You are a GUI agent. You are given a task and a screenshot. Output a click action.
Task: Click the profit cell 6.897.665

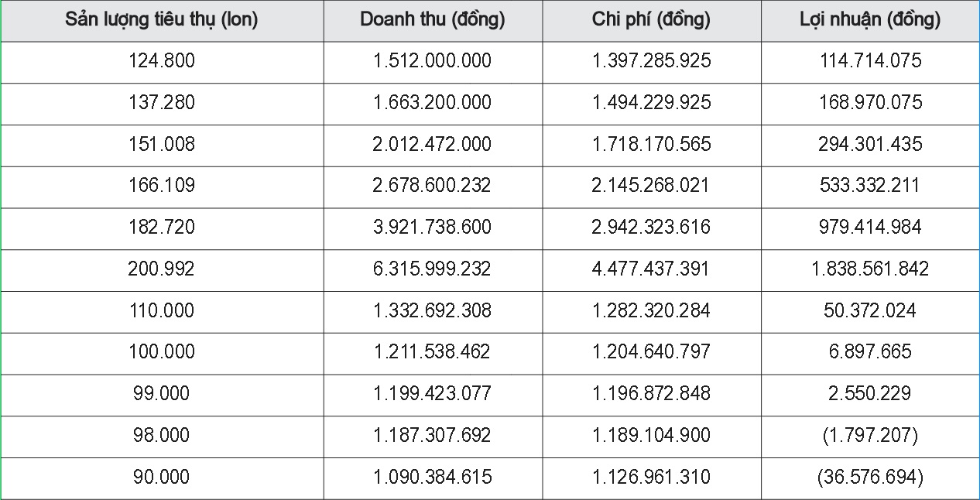pos(870,354)
